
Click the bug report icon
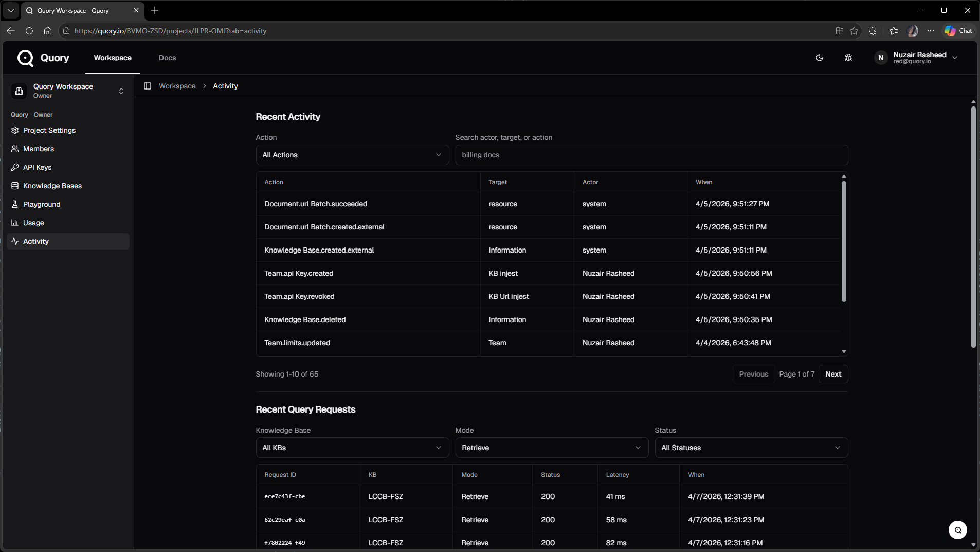point(848,58)
